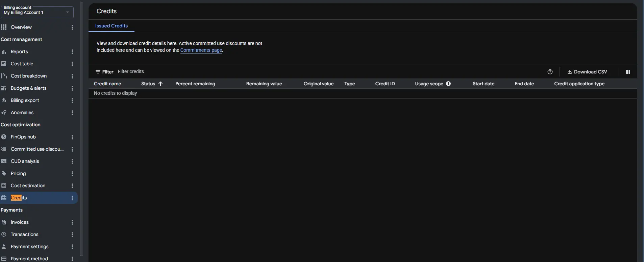
Task: Sort by Status column arrow
Action: 160,84
